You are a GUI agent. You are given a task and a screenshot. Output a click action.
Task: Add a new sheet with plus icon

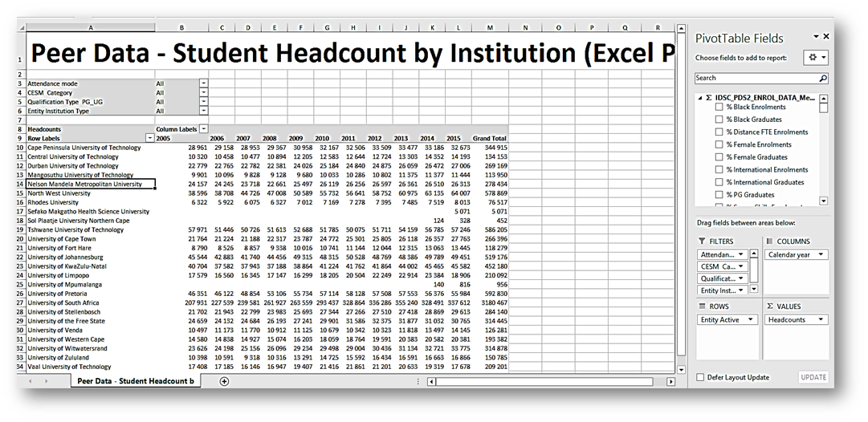pos(224,381)
